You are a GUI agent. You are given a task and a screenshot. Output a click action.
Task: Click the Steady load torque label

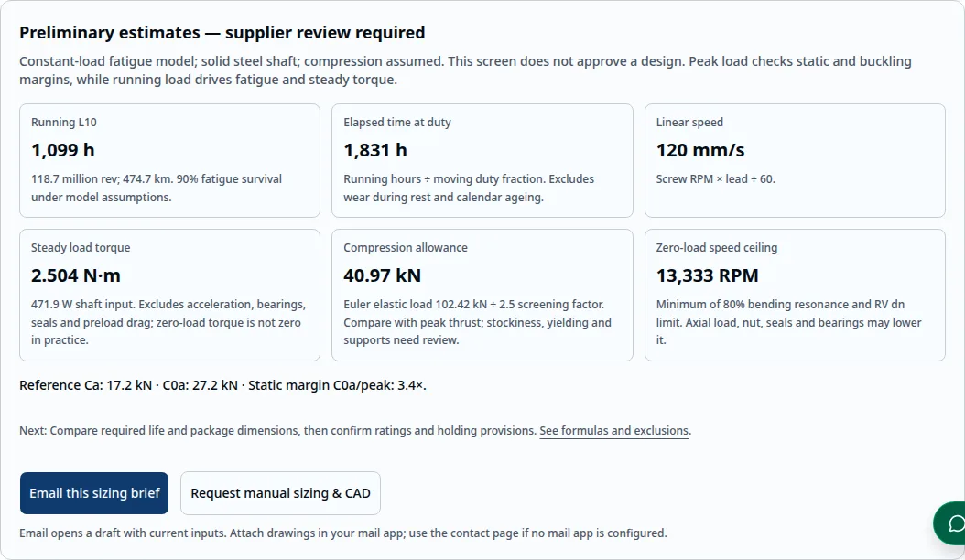point(81,248)
